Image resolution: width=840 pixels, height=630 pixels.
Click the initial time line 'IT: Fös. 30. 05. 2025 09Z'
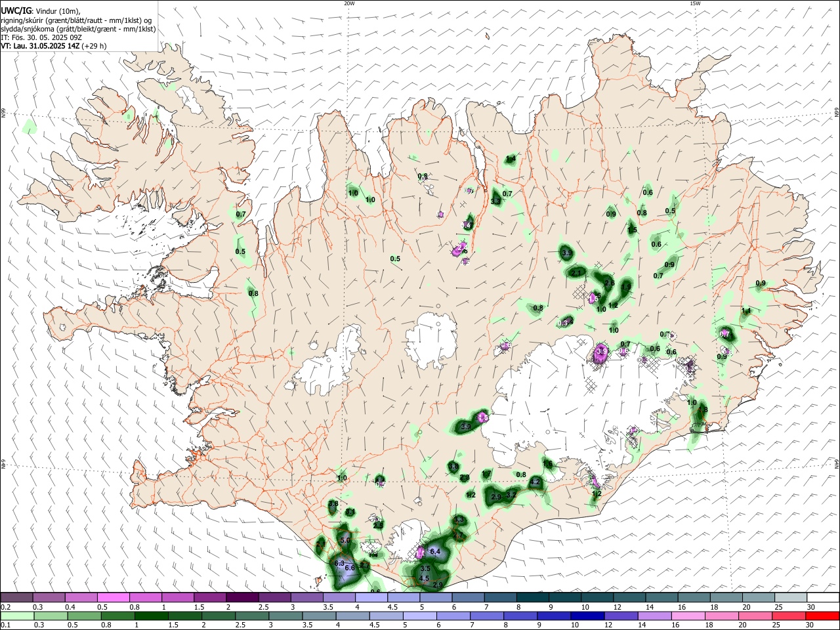41,37
